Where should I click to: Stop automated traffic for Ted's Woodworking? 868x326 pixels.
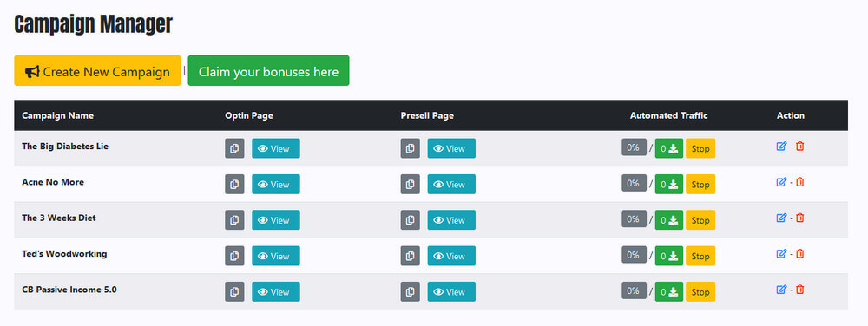(x=700, y=256)
